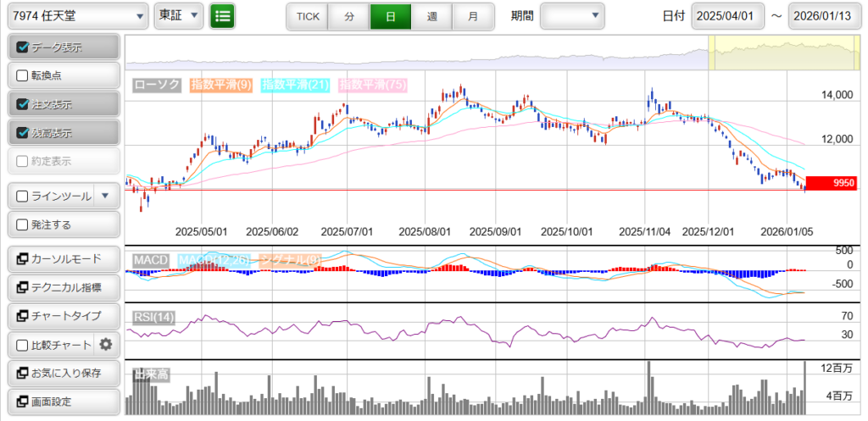This screenshot has height=421, width=868.
Task: Toggle the データ表示 checkbox
Action: 23,47
